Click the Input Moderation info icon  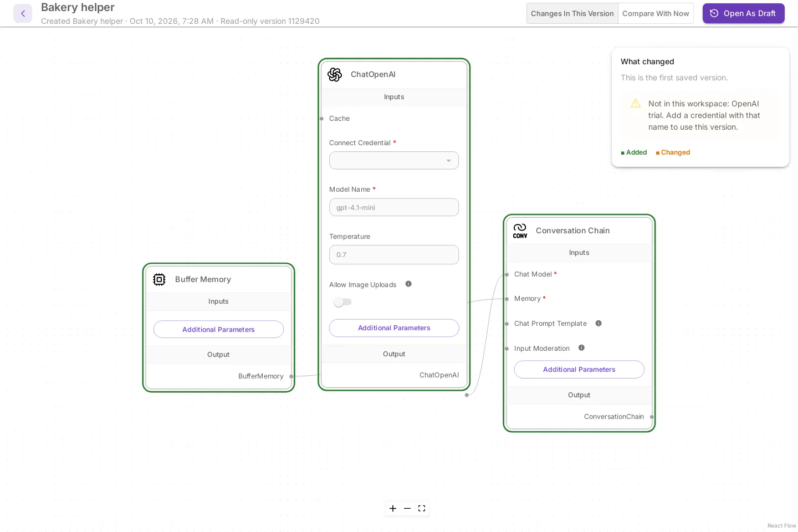coord(581,348)
